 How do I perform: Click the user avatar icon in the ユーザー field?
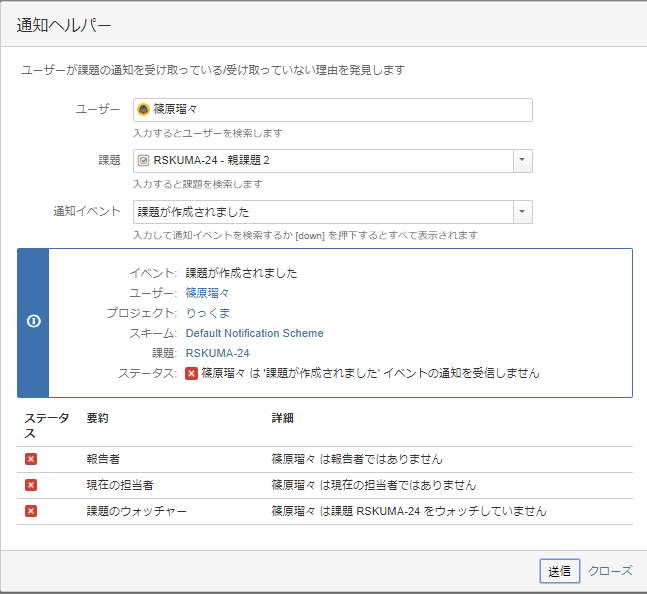pyautogui.click(x=143, y=110)
